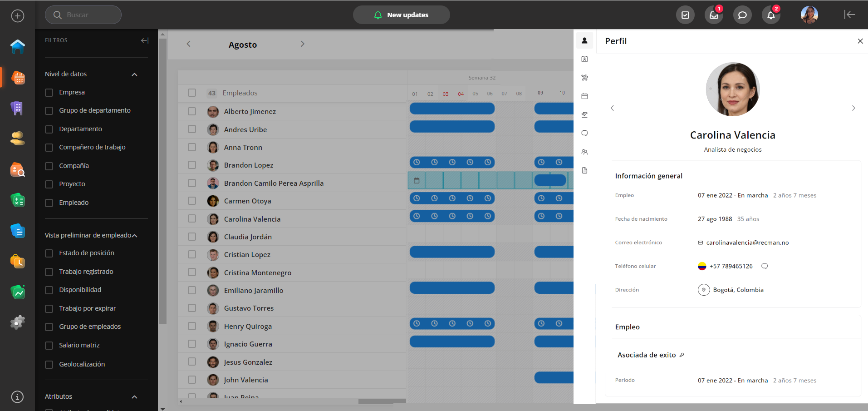The width and height of the screenshot is (868, 411).
Task: Click the SMS bubble icon beside phone number
Action: point(765,266)
